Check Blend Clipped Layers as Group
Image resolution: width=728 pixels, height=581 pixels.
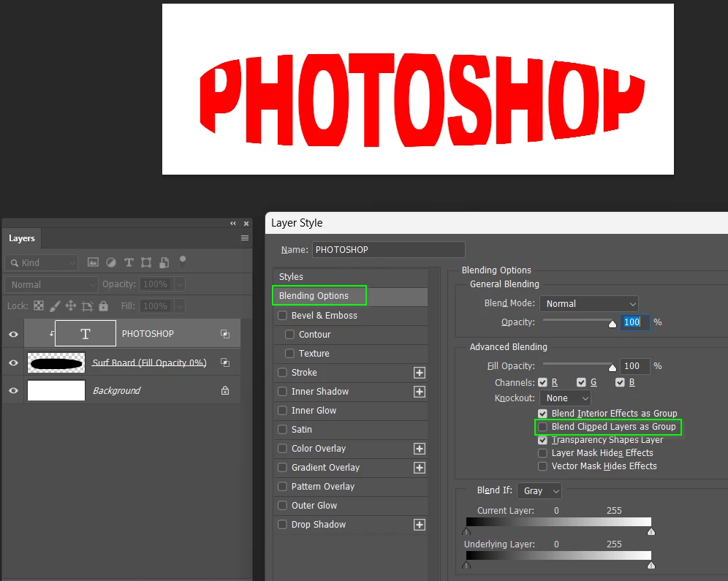point(542,427)
